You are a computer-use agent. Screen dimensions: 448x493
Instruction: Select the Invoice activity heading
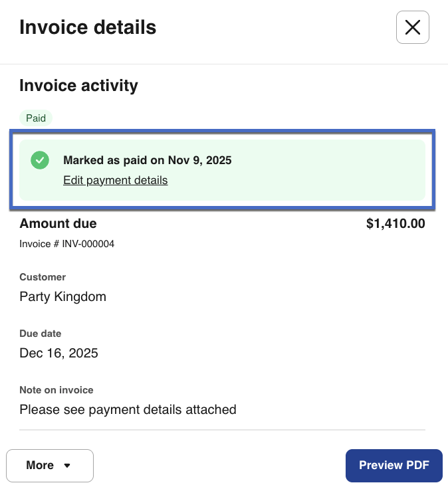point(78,85)
